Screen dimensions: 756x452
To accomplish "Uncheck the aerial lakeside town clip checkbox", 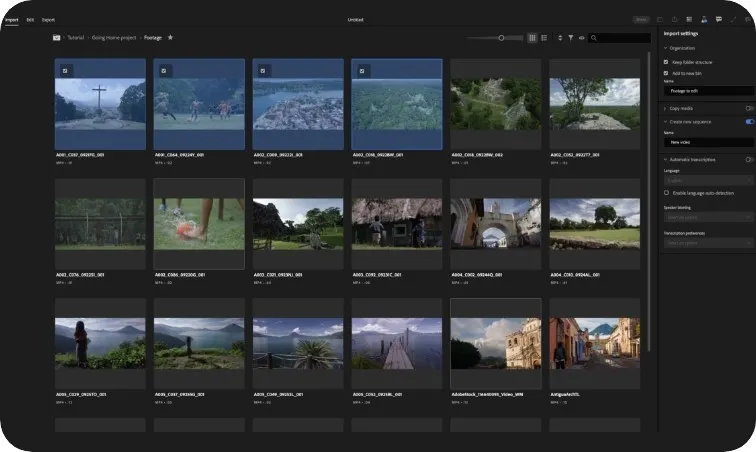I will [263, 71].
